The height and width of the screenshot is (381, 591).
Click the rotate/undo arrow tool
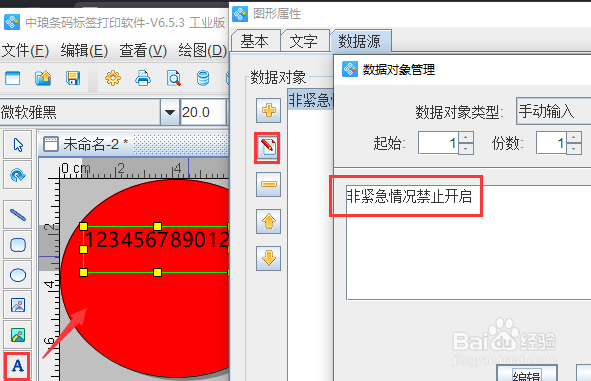pyautogui.click(x=18, y=175)
